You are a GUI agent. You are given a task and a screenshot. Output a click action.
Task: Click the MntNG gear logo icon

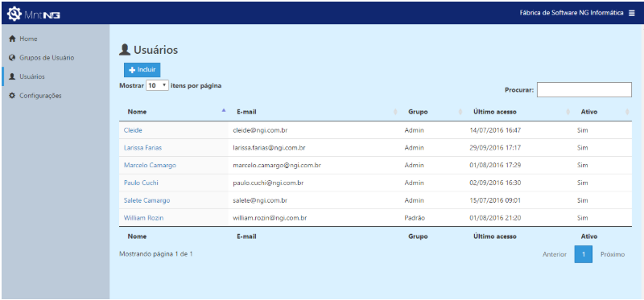pyautogui.click(x=14, y=14)
